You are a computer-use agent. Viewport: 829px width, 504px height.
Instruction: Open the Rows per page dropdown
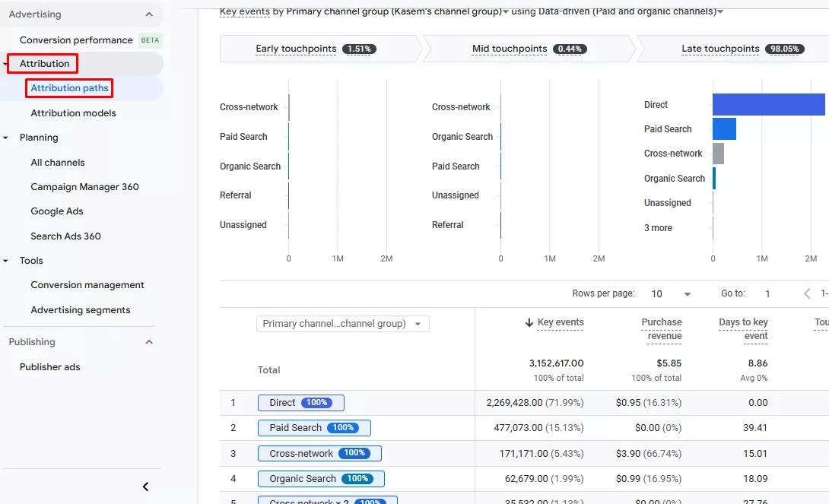tap(672, 294)
